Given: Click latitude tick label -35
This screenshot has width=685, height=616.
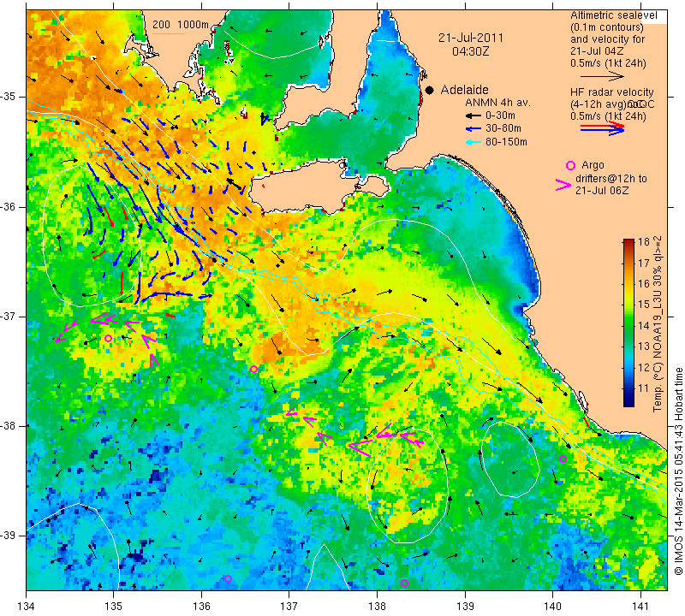Looking at the screenshot, I should click(9, 97).
